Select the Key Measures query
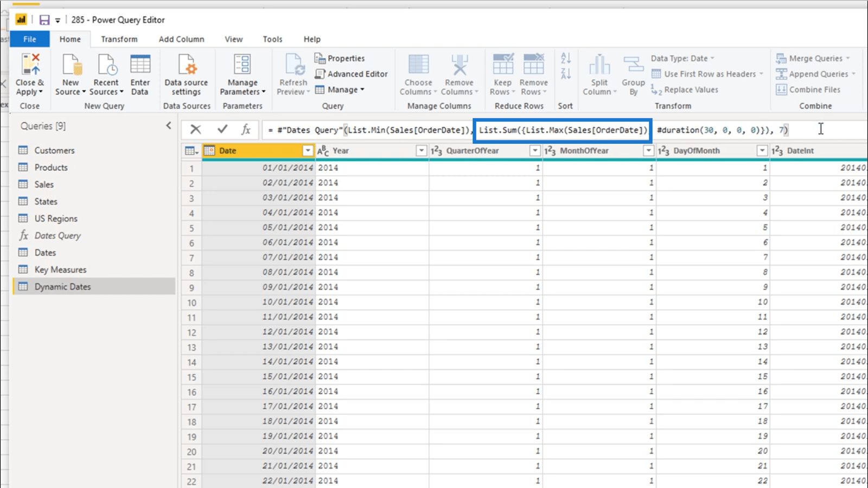This screenshot has height=488, width=868. [x=94, y=269]
